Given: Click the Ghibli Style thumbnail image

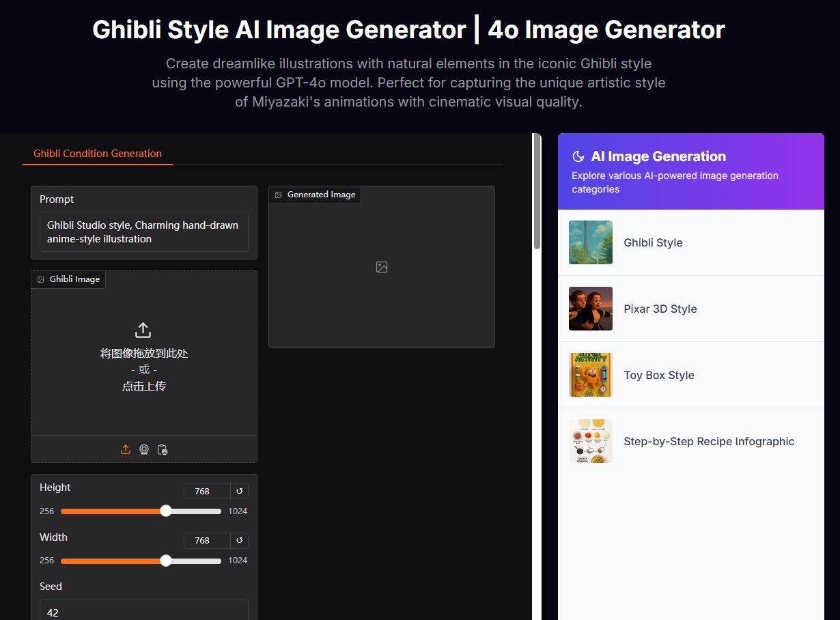Looking at the screenshot, I should pos(591,242).
